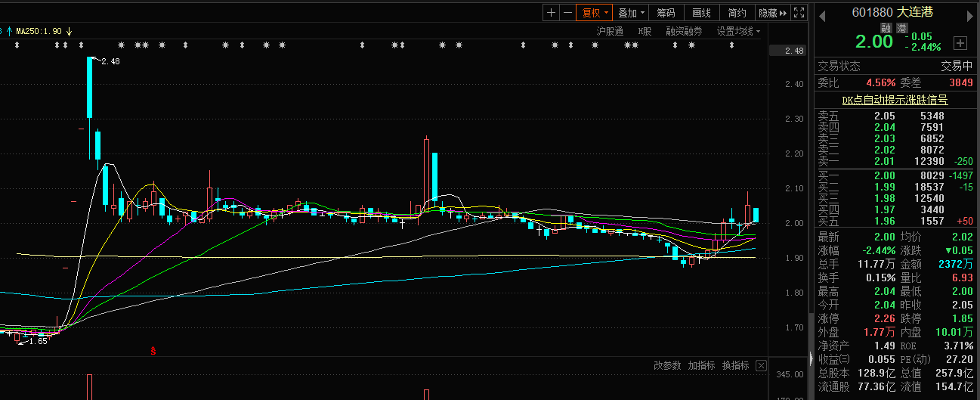This screenshot has height=400, width=980.
Task: Toggle the H股 comparison display
Action: (645, 31)
